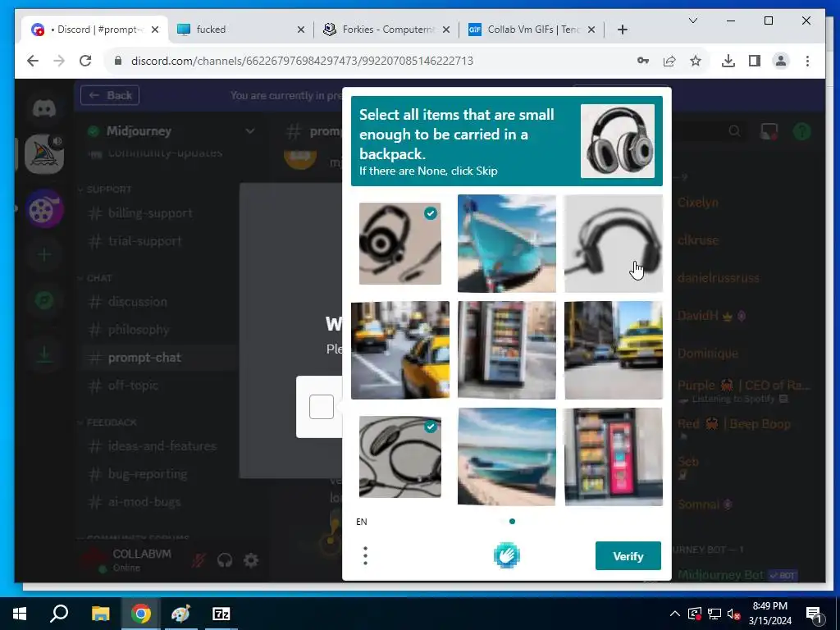Switch to the Collab Vm GIFs tab
This screenshot has width=840, height=630.
tap(532, 30)
